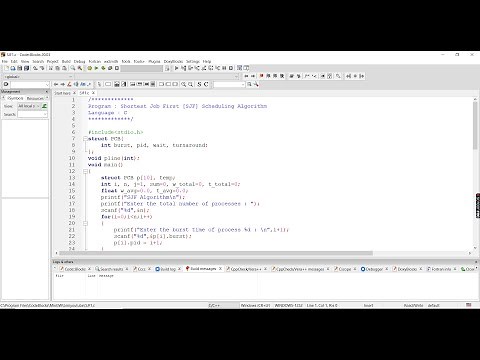Open the Resources tab in Management
Viewport: 480px width, 360px height.
pyautogui.click(x=35, y=98)
